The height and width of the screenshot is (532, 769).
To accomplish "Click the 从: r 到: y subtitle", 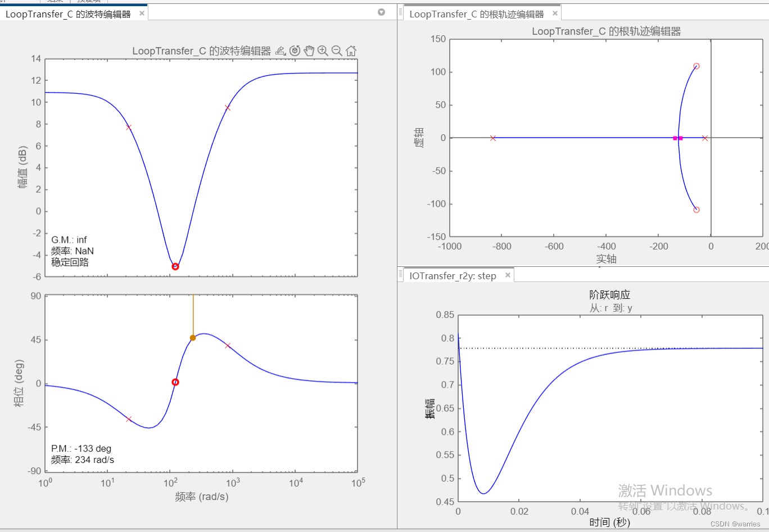I will coord(611,308).
